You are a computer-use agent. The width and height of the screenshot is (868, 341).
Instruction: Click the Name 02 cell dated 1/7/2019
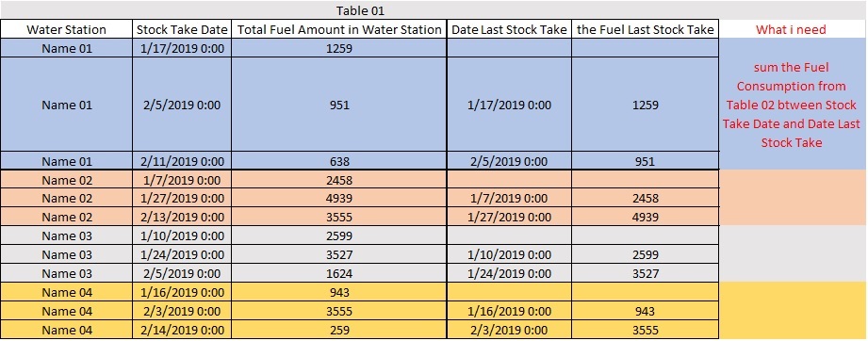pos(66,181)
